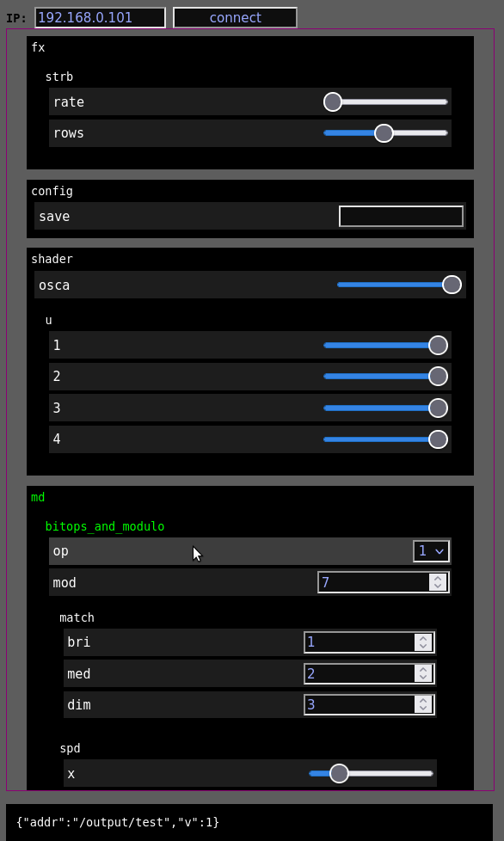
Task: Increment the mod value with up arrow
Action: 438,578
